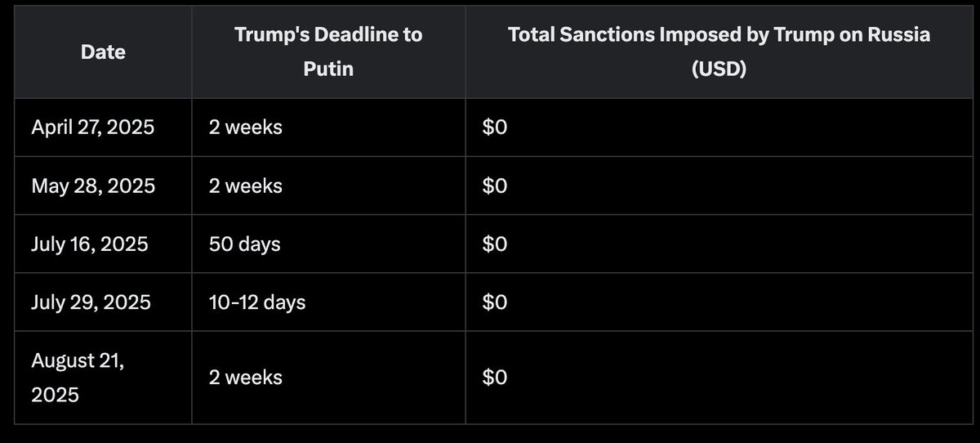Image resolution: width=980 pixels, height=443 pixels.
Task: Select the July 16, 2025 date cell
Action: pyautogui.click(x=103, y=244)
